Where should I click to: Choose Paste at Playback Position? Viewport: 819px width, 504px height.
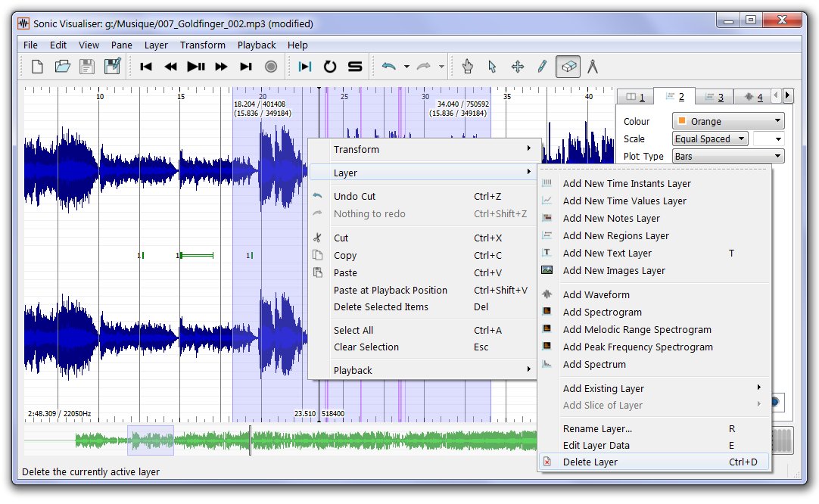pos(424,290)
